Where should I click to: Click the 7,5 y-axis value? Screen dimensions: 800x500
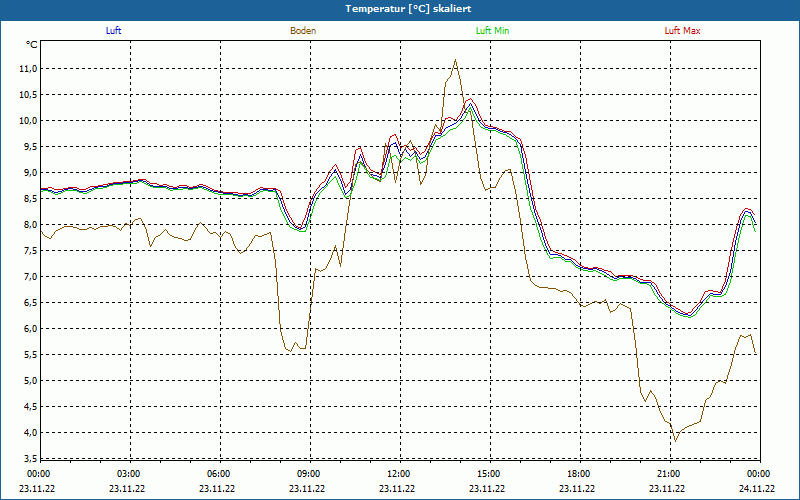(x=31, y=251)
